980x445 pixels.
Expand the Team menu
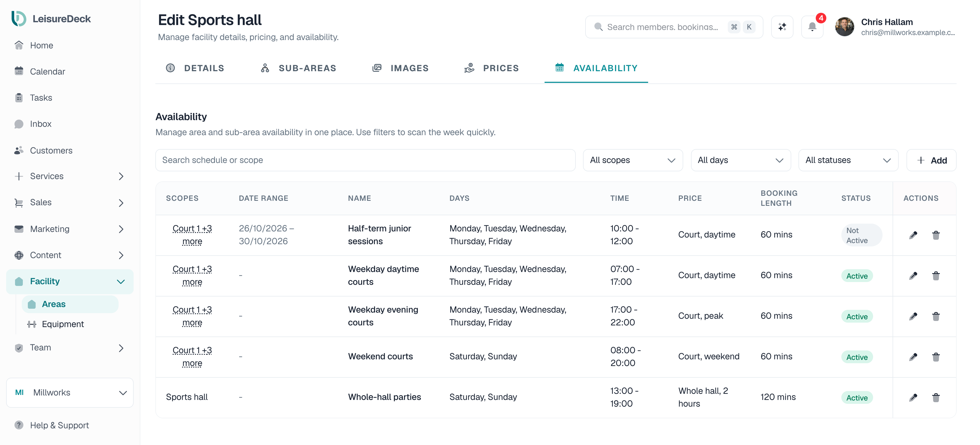pyautogui.click(x=70, y=348)
